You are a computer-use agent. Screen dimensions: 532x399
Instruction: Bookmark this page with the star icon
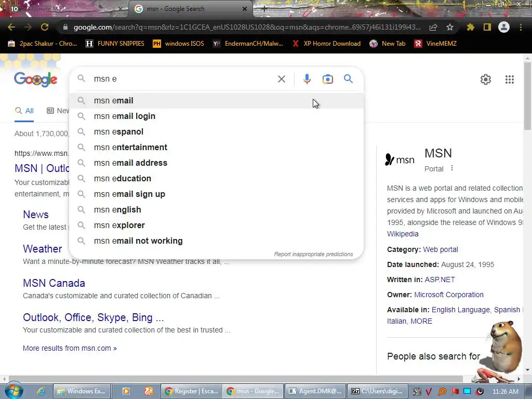450,27
